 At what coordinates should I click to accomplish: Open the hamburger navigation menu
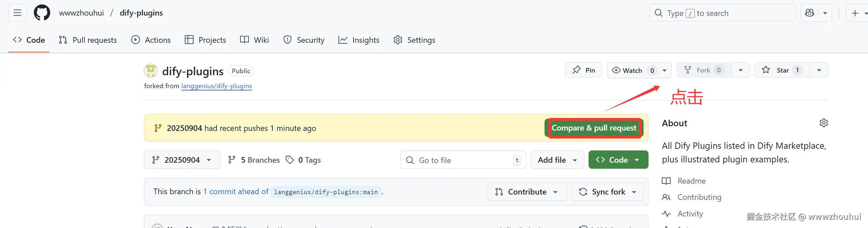[17, 13]
